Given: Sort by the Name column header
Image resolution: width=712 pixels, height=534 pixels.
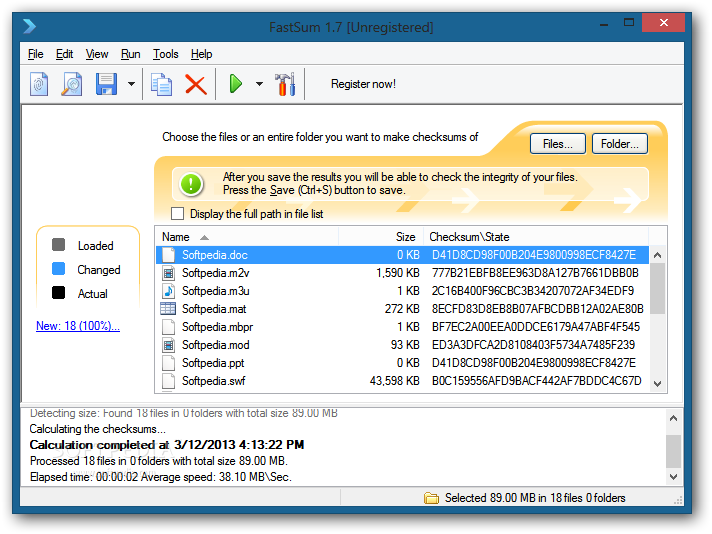Looking at the screenshot, I should click(247, 237).
